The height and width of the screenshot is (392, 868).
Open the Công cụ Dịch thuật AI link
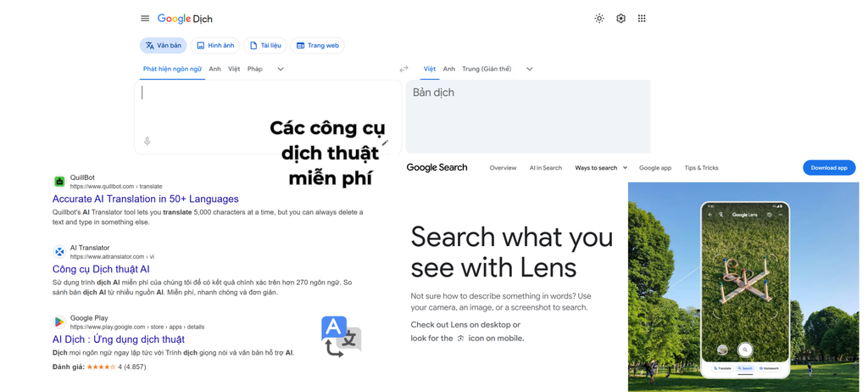102,269
